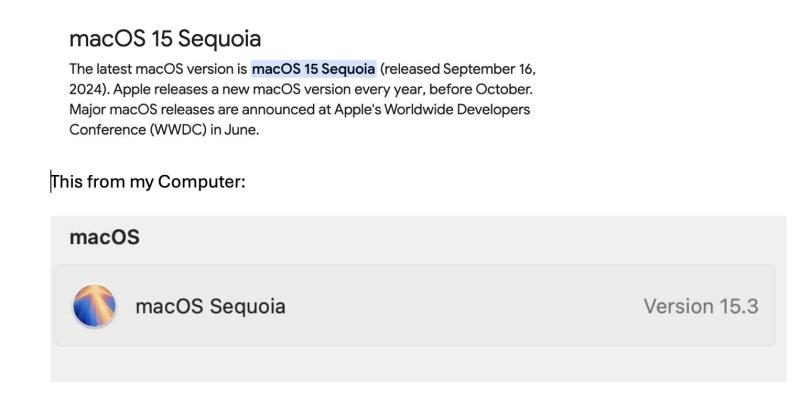Click the macOS Sequoia version row
The height and width of the screenshot is (394, 800).
(414, 306)
